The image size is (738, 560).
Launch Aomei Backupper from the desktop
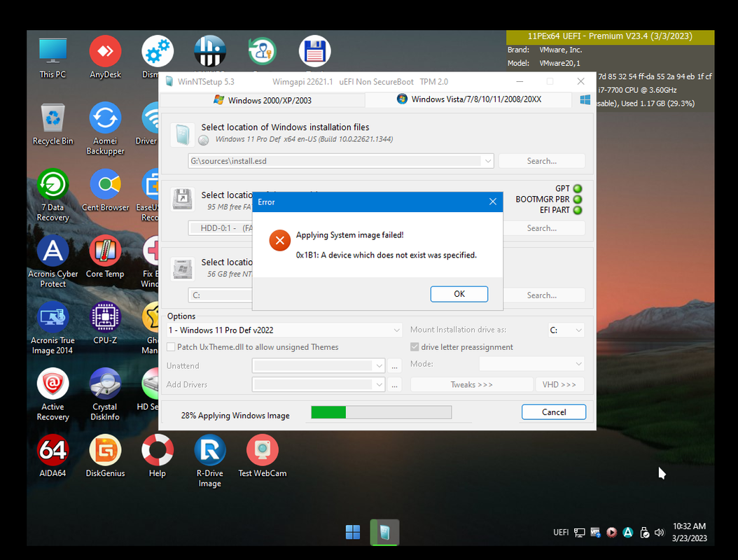coord(106,129)
